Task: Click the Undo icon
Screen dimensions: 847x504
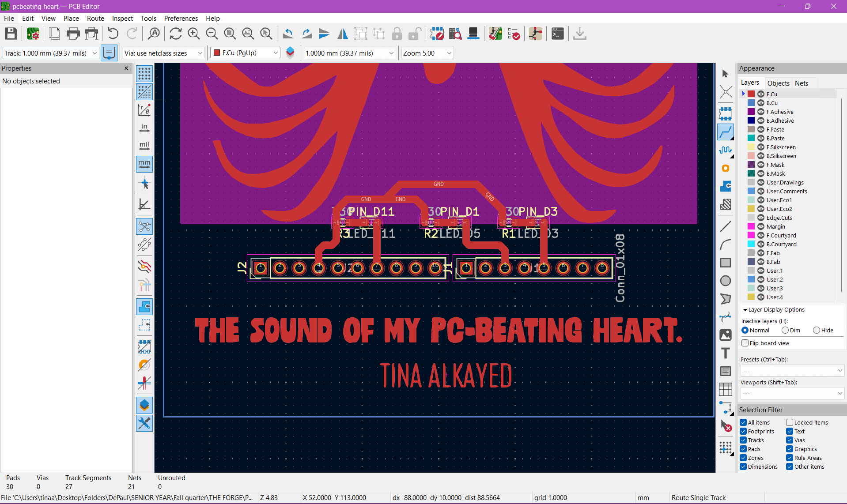Action: pos(113,34)
